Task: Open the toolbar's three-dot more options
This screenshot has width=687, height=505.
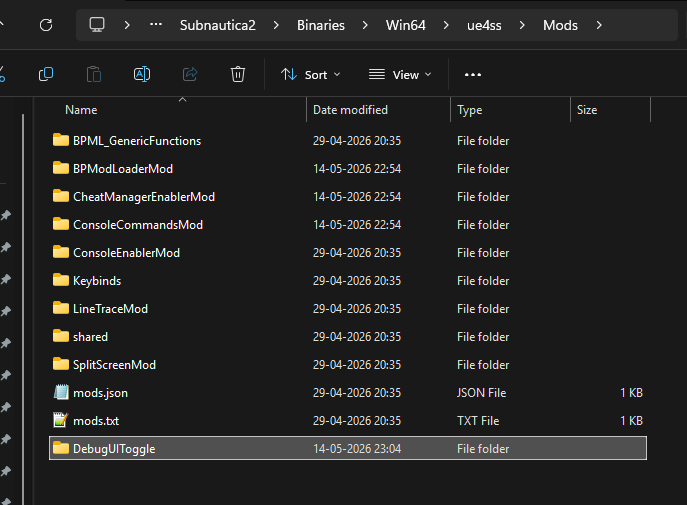Action: click(x=473, y=75)
